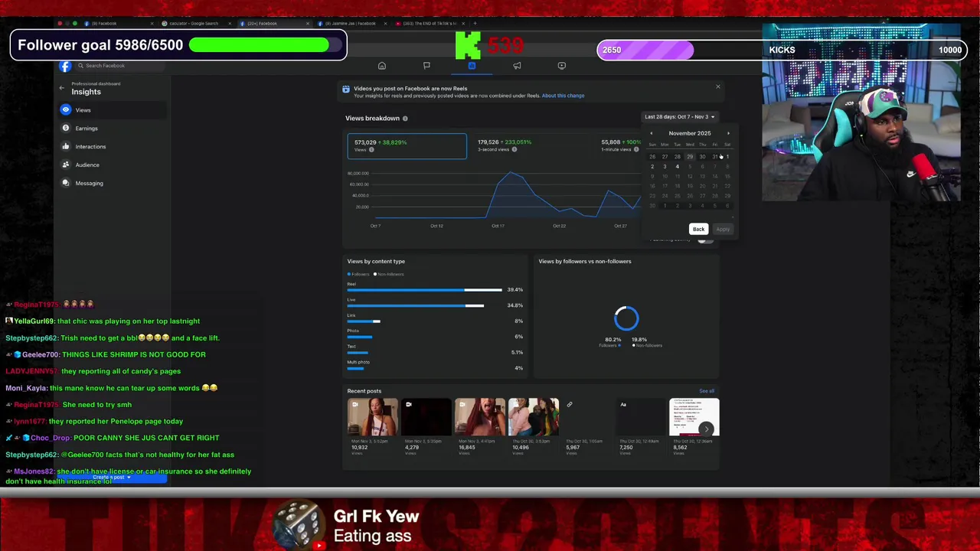Select the 55,808 1-minute views card
This screenshot has height=551, width=980.
620,146
